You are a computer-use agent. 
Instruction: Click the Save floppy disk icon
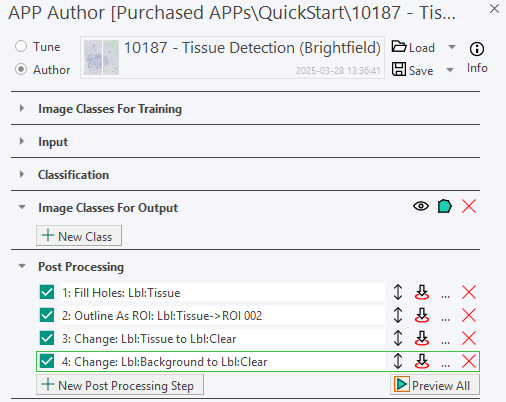[399, 69]
